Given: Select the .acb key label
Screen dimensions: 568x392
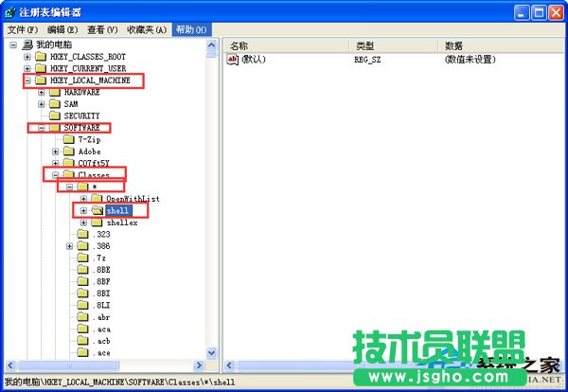Looking at the screenshot, I should tap(101, 341).
